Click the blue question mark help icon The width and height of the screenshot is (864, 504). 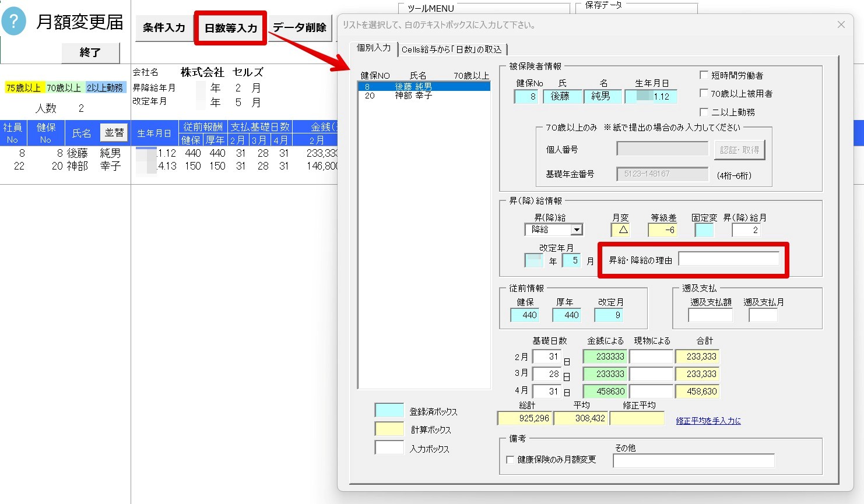pos(14,22)
